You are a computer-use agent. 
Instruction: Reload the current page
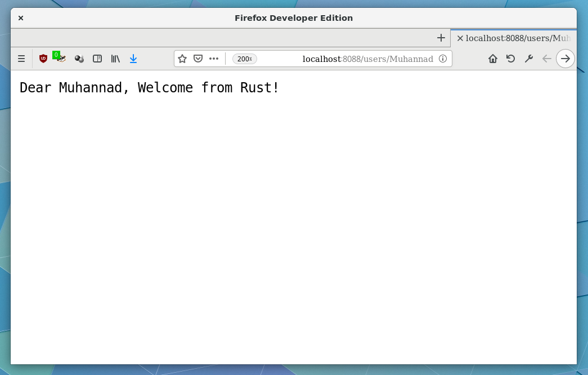(x=511, y=59)
